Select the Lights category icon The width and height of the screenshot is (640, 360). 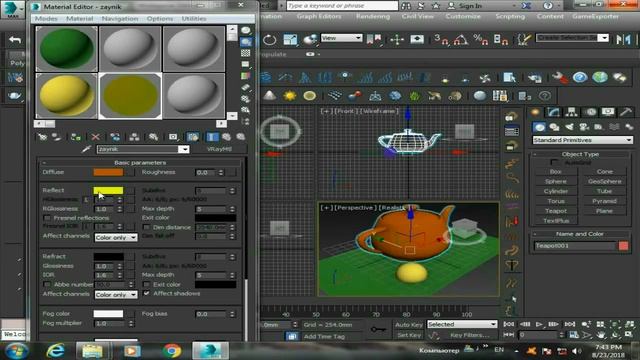(x=569, y=127)
